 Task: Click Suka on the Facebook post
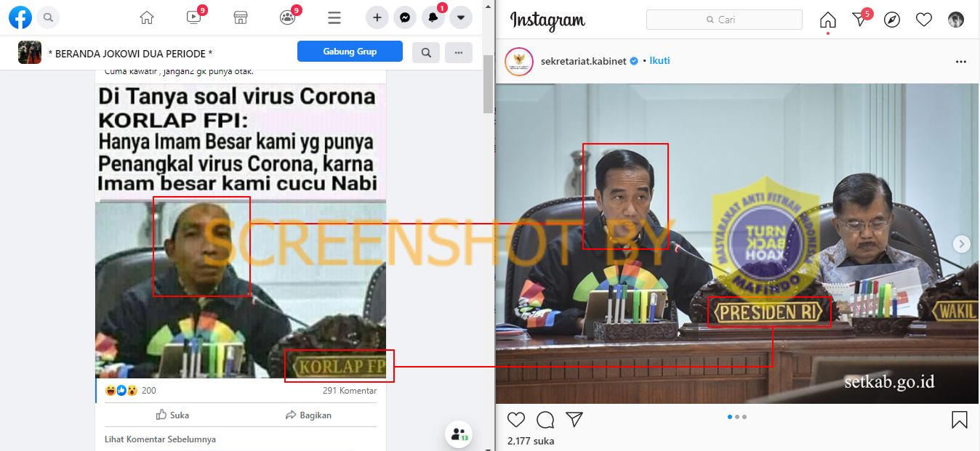[x=172, y=415]
